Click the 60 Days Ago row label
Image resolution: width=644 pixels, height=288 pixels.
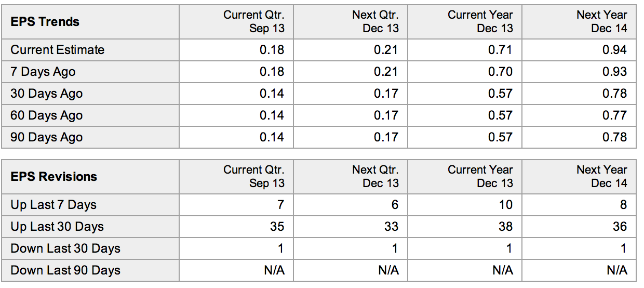pyautogui.click(x=47, y=115)
